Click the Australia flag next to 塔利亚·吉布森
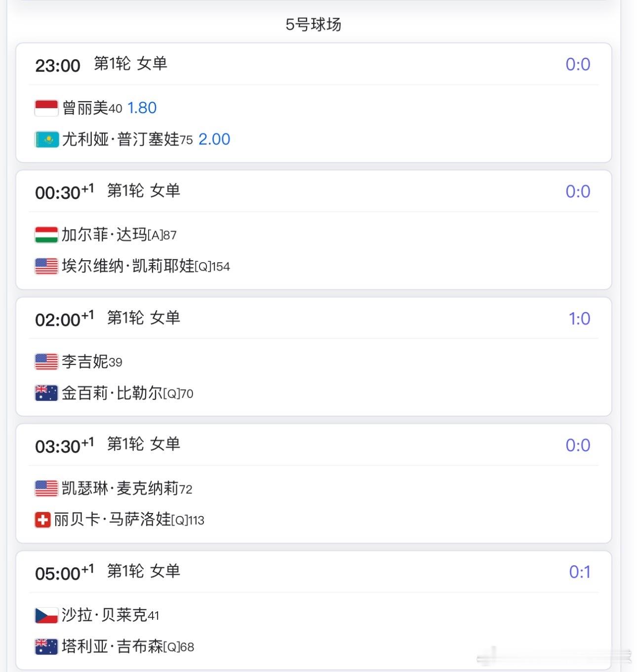 click(x=46, y=646)
